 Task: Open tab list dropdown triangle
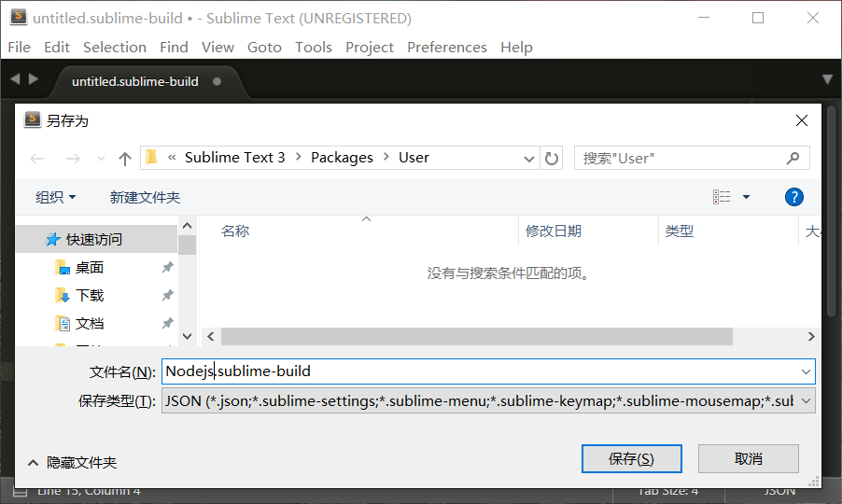pos(827,79)
